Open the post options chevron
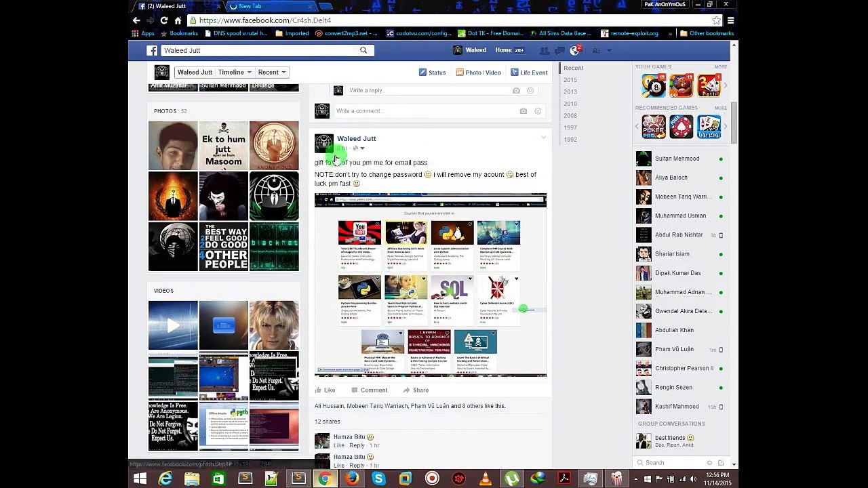This screenshot has width=868, height=488. click(x=543, y=138)
